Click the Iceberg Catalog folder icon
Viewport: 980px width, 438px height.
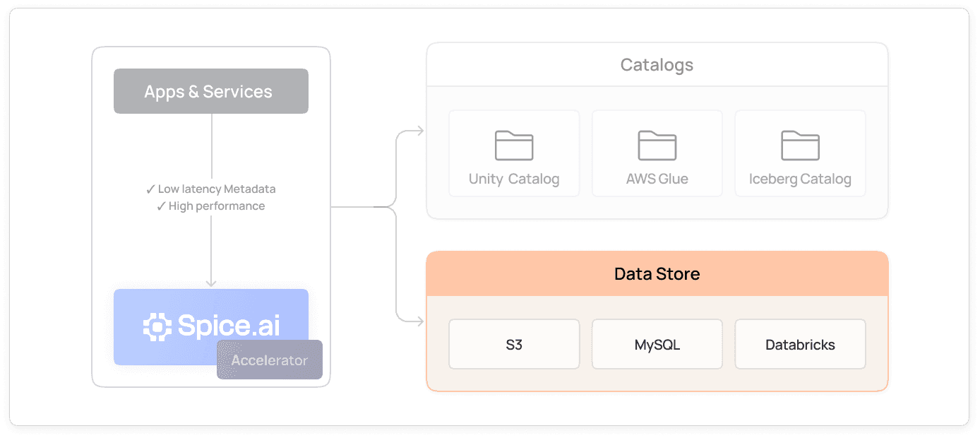tap(799, 145)
